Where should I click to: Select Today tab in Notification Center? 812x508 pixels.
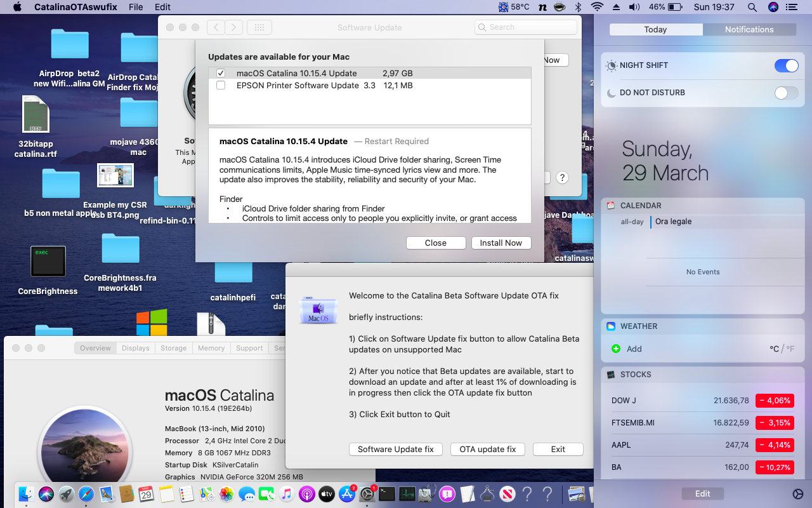click(655, 29)
